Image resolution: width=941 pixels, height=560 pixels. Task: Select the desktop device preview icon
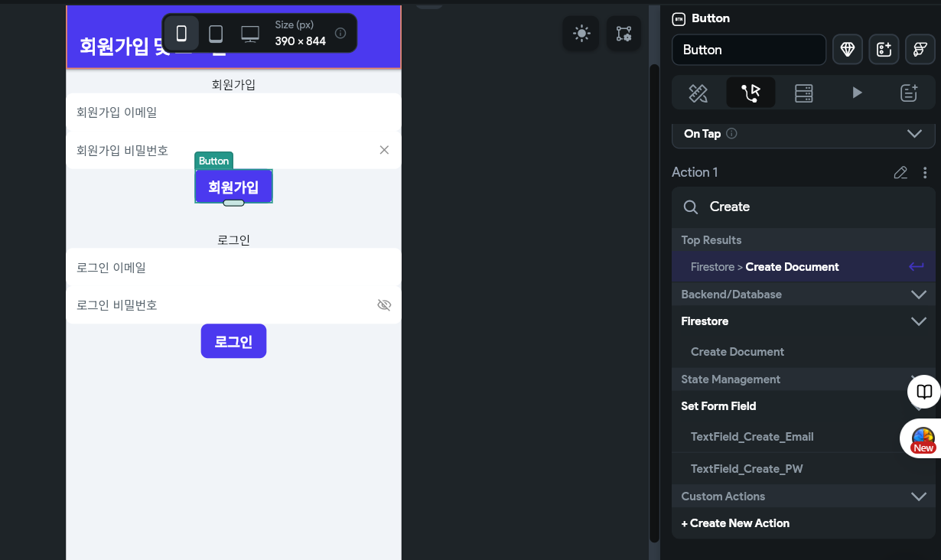(x=250, y=33)
